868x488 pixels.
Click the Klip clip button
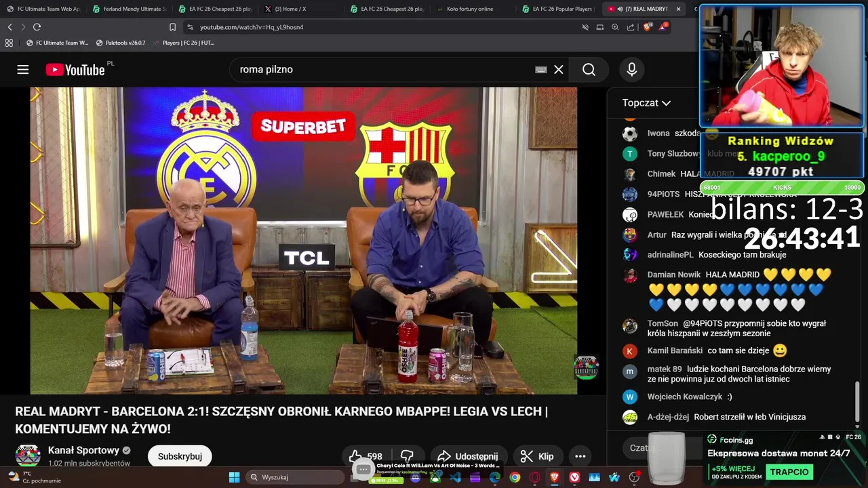pos(537,456)
